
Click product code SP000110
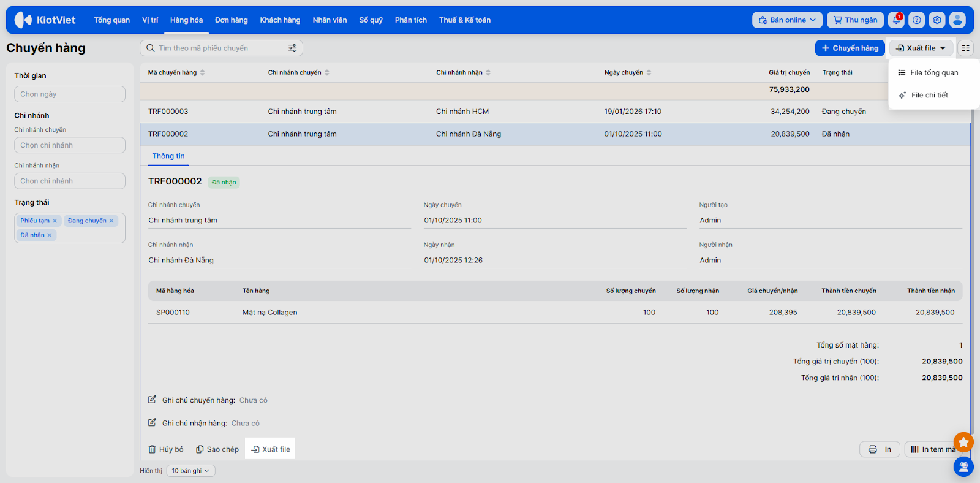click(x=173, y=313)
